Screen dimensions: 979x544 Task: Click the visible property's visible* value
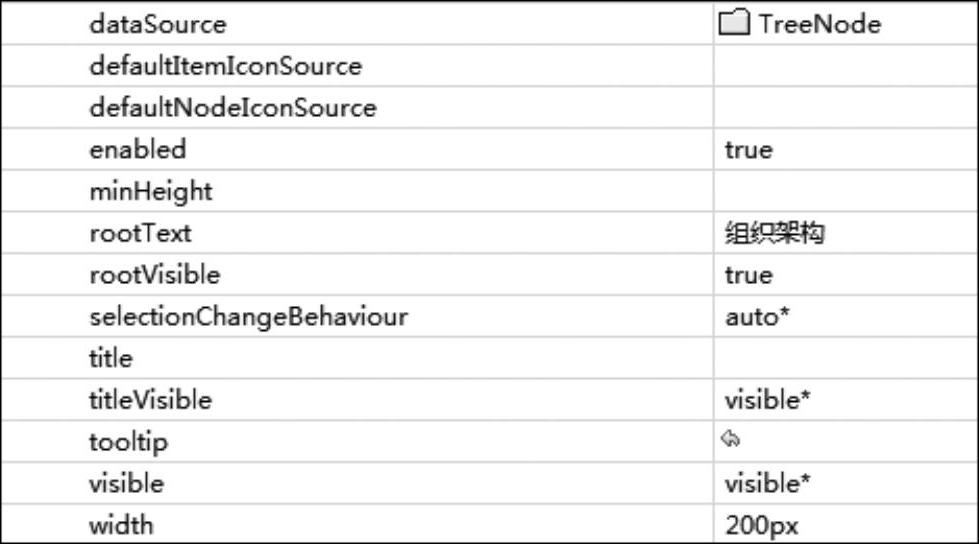767,484
